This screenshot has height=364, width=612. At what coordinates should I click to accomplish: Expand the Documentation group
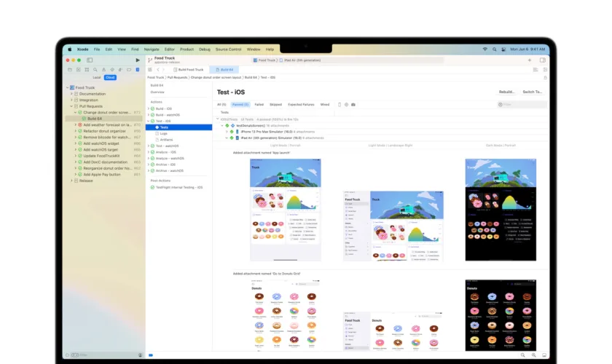[71, 94]
